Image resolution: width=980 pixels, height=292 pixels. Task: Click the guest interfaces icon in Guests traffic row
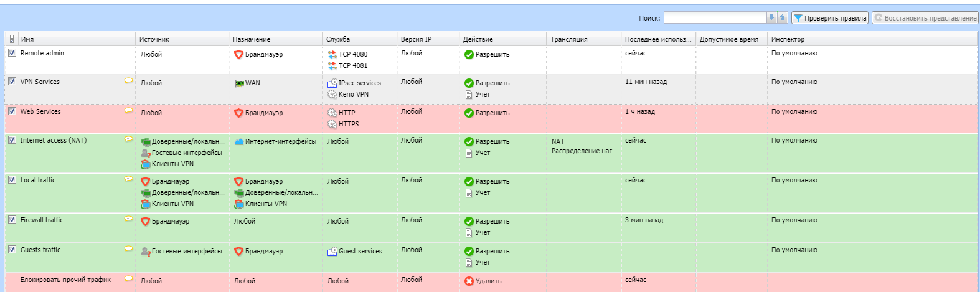(146, 252)
